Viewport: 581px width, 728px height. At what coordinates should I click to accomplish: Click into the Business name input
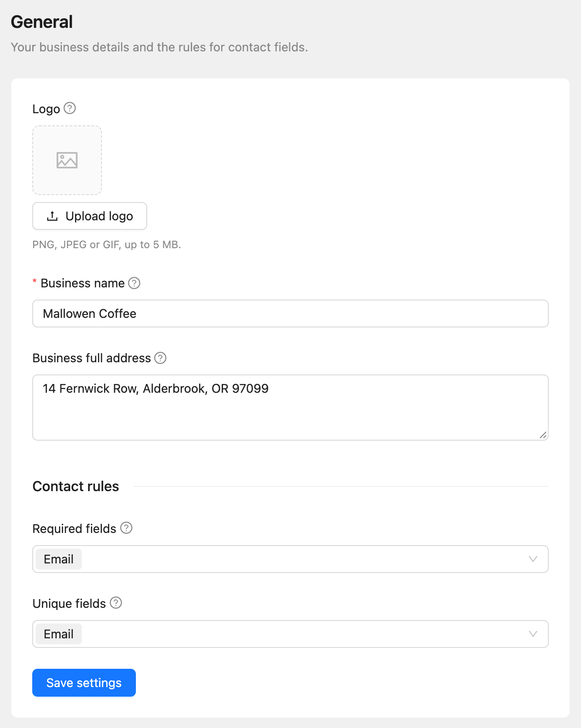coord(290,313)
